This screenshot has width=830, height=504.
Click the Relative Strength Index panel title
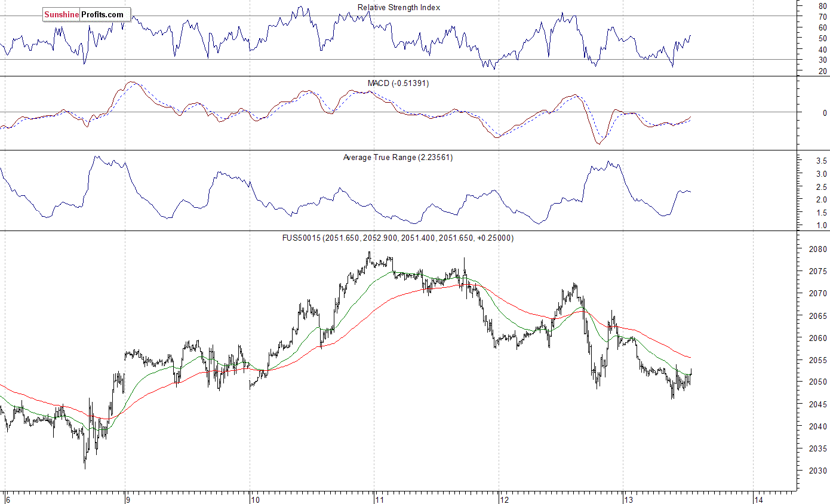[x=399, y=8]
